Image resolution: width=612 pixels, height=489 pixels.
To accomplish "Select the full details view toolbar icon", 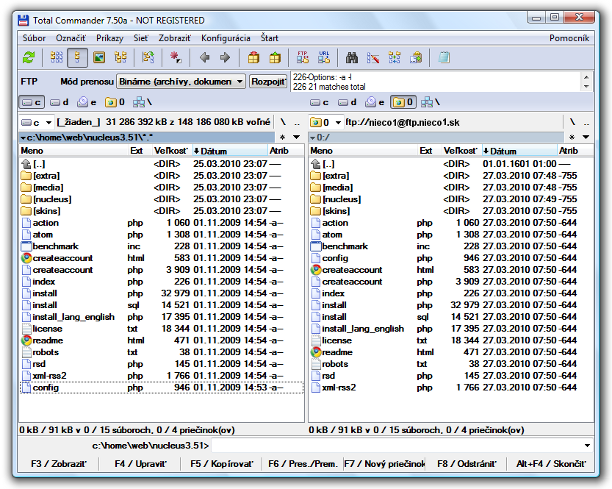I will point(77,58).
